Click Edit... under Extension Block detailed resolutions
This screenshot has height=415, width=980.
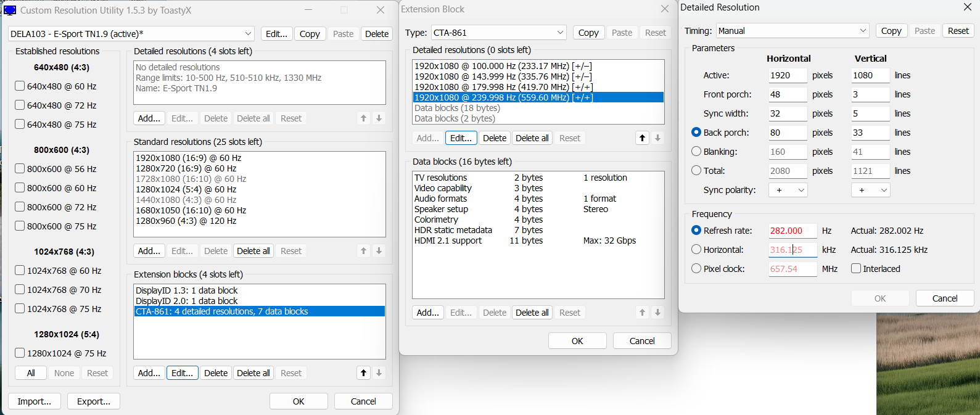[461, 138]
